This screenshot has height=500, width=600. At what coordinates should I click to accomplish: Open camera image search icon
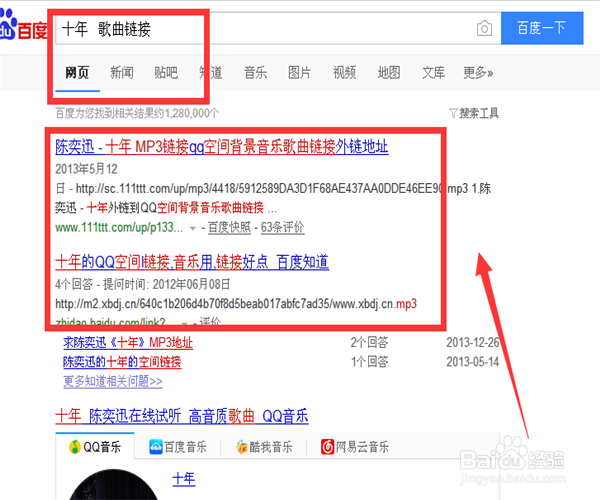(484, 28)
